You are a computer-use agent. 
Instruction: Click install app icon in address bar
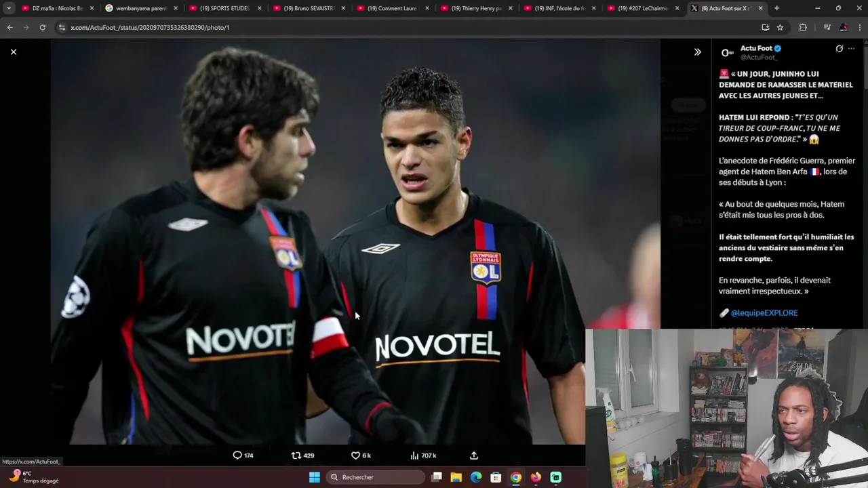pyautogui.click(x=765, y=27)
